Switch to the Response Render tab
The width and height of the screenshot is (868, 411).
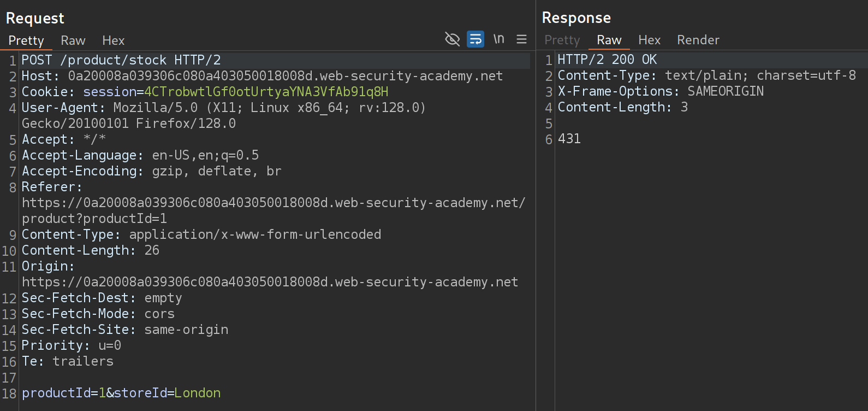698,40
